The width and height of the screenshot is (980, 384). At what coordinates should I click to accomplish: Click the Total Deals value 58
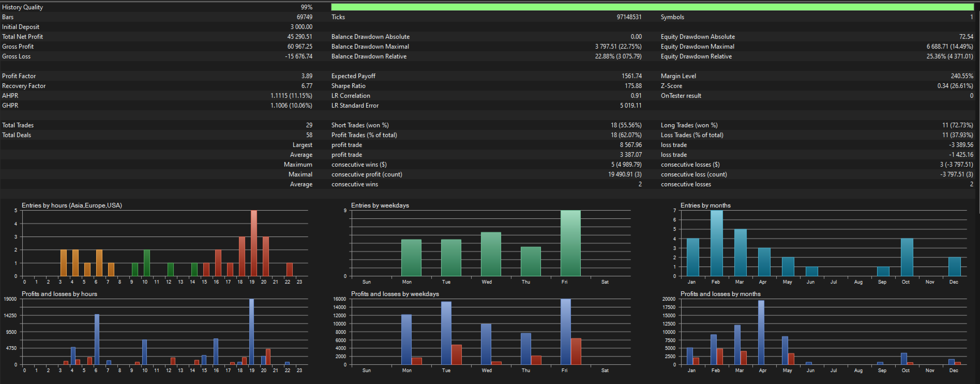(x=309, y=135)
